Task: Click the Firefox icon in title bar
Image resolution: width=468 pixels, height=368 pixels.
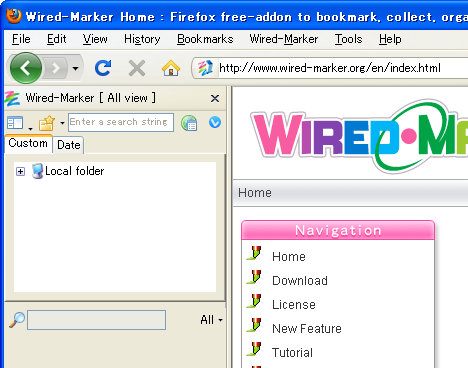Action: (14, 16)
